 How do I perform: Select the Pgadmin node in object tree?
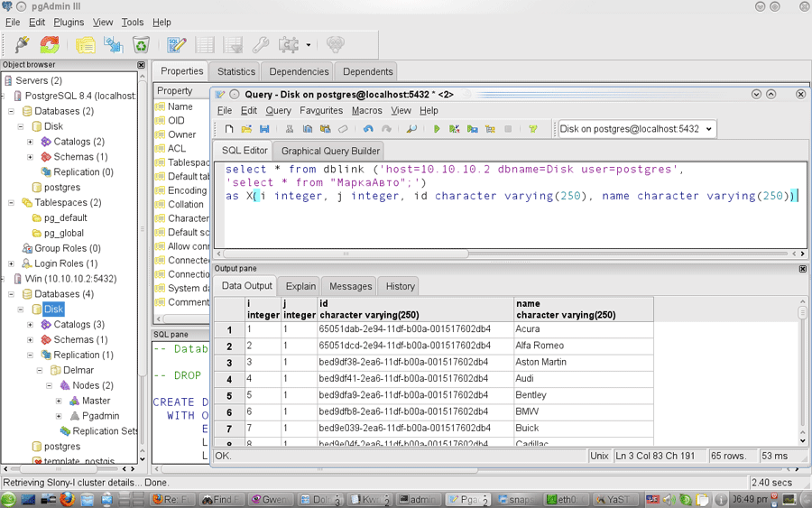100,416
